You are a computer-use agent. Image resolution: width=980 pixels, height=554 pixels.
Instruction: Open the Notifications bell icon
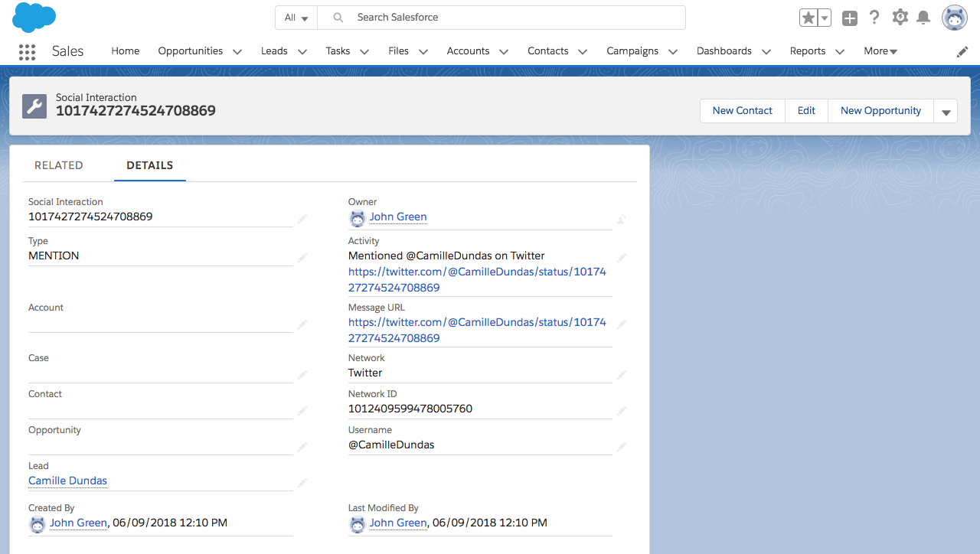923,18
